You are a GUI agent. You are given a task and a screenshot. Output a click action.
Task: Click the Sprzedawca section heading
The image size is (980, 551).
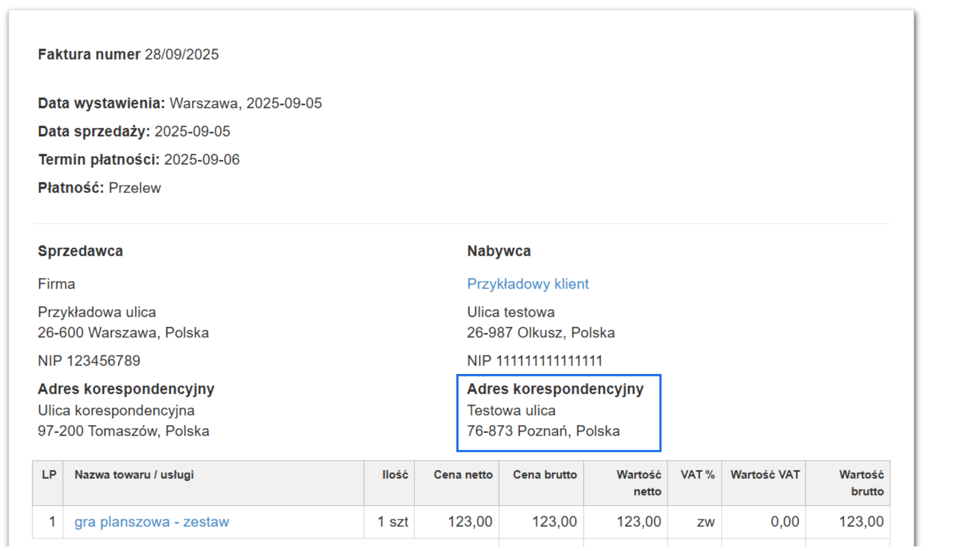pyautogui.click(x=80, y=251)
